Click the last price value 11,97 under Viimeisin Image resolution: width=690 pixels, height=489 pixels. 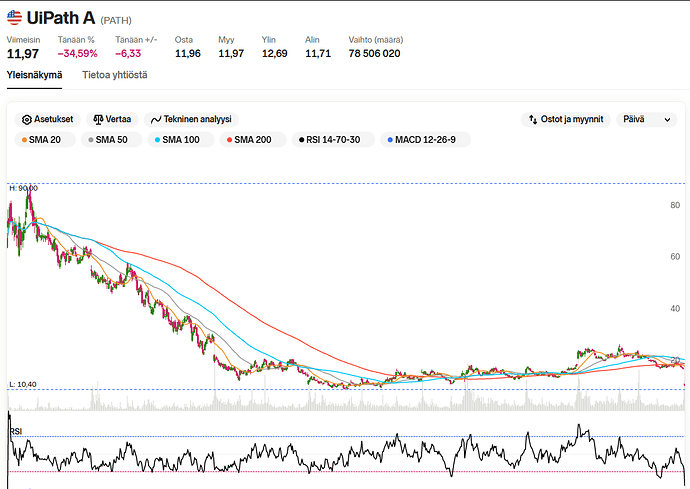pos(23,54)
